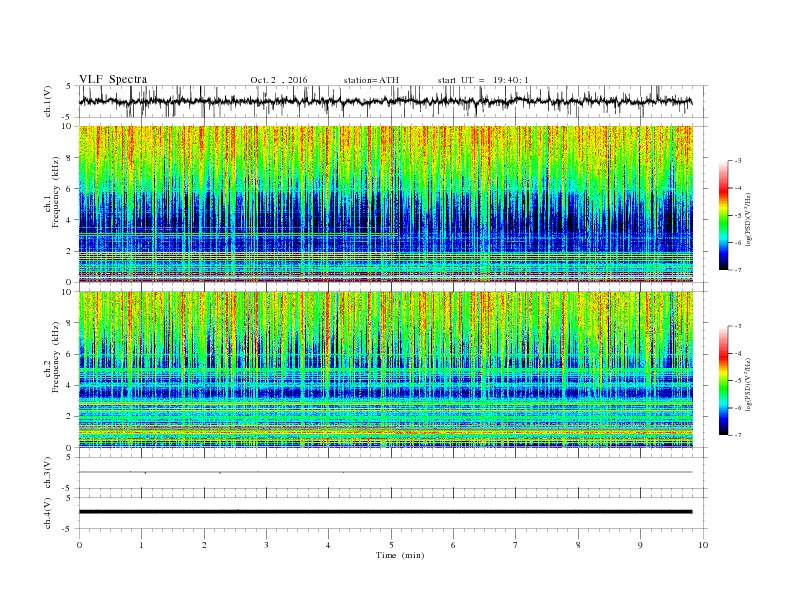Viewport: 792px width, 612px height.
Task: Click the ch.2 spectrogram panel
Action: coord(386,370)
